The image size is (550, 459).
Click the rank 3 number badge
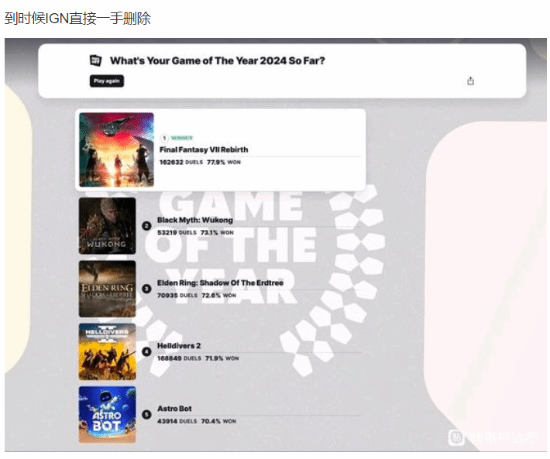coord(147,289)
